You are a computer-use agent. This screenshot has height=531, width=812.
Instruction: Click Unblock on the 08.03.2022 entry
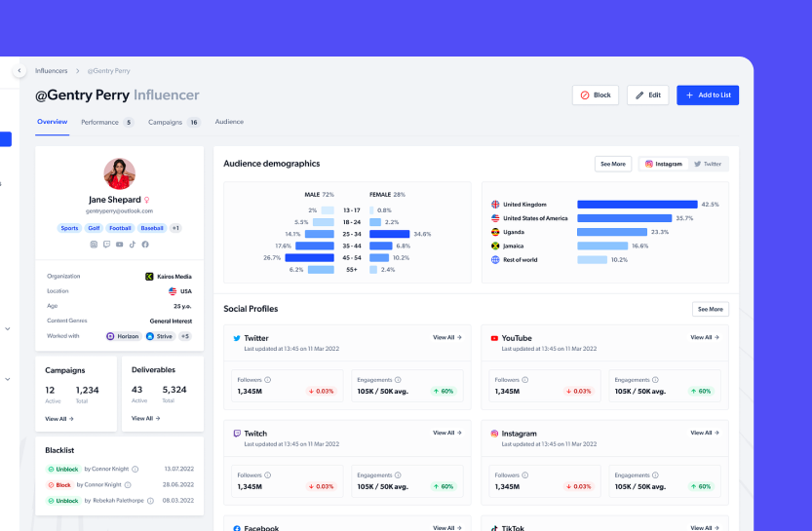63,501
